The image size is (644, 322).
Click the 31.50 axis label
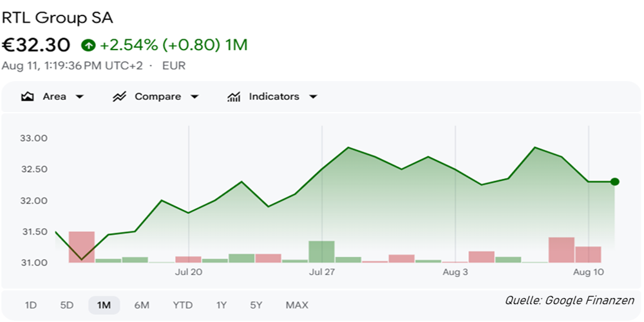click(x=34, y=232)
